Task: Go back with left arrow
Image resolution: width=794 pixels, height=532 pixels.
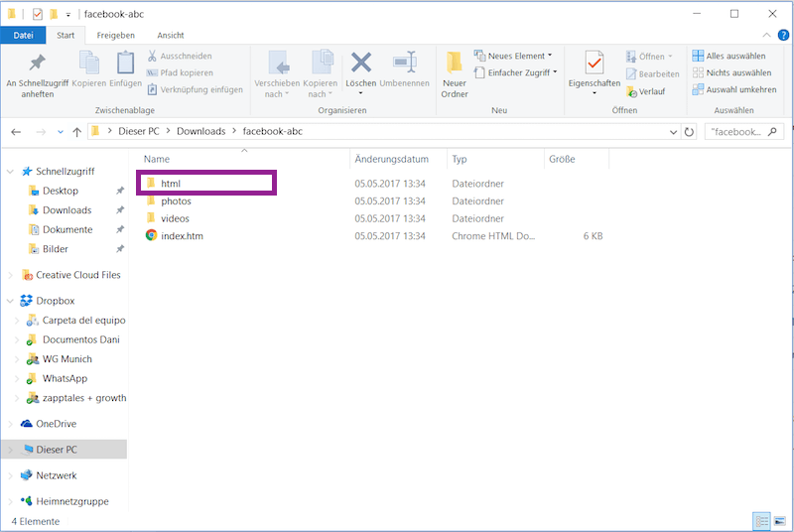Action: 16,132
